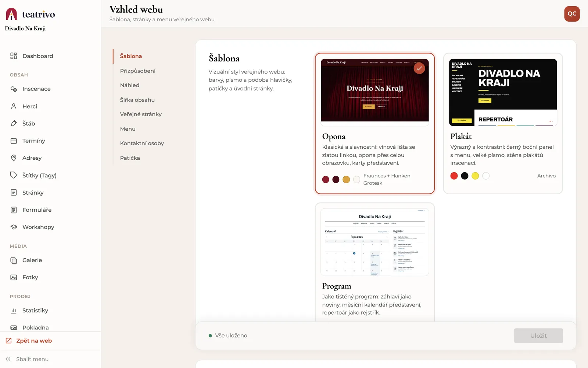Open Šířka obsahu settings
The height and width of the screenshot is (368, 588).
137,100
